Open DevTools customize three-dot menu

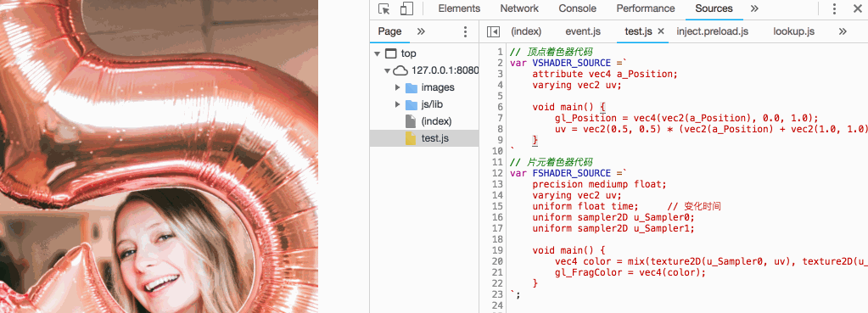tap(834, 8)
